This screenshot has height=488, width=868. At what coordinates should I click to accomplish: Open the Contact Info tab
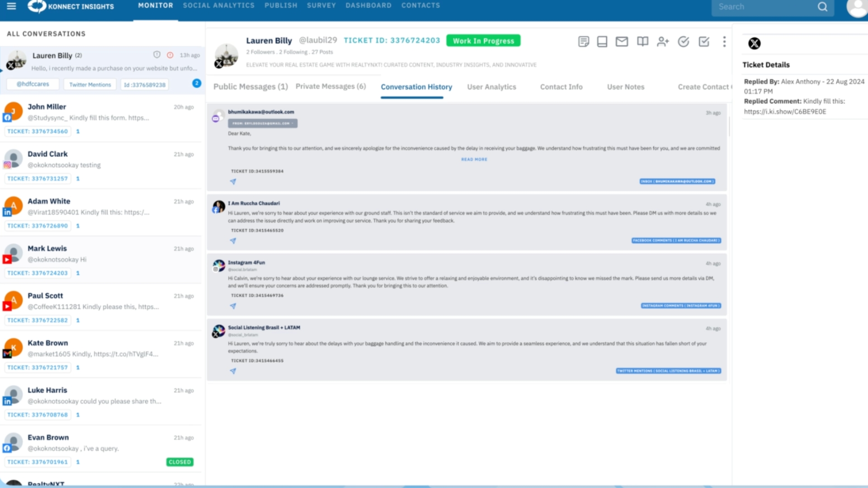click(x=561, y=87)
